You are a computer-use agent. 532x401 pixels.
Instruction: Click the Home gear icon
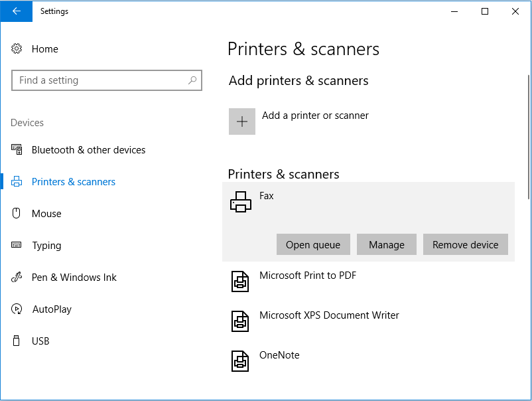click(16, 48)
